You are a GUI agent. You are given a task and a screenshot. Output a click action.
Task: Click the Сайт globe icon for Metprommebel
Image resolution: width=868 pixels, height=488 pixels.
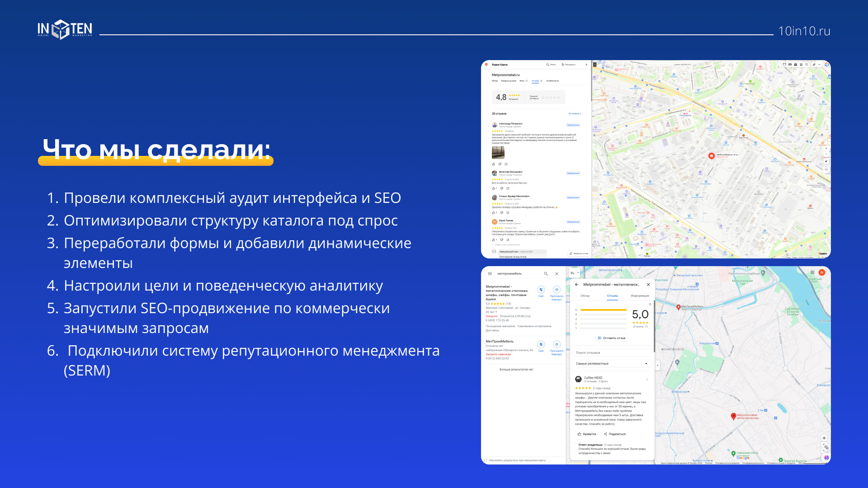[x=541, y=290]
